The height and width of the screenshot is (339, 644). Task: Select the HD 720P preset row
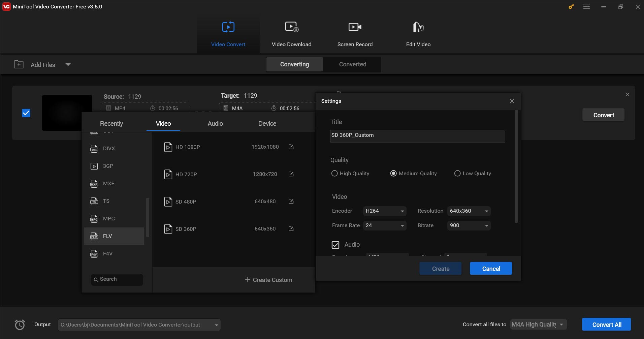pos(233,174)
